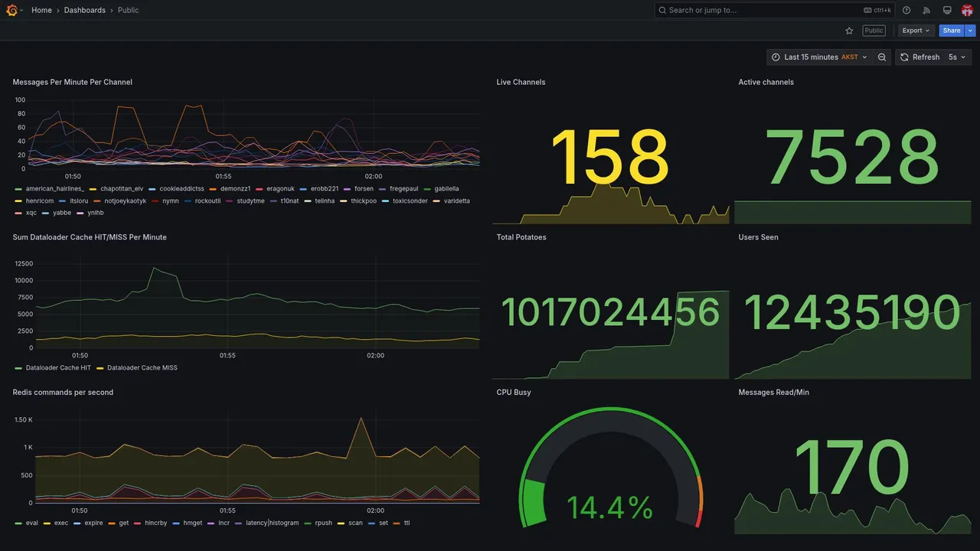Toggle Dataloader Cache MISS series visibility
Screen dimensions: 980x551
tap(142, 367)
